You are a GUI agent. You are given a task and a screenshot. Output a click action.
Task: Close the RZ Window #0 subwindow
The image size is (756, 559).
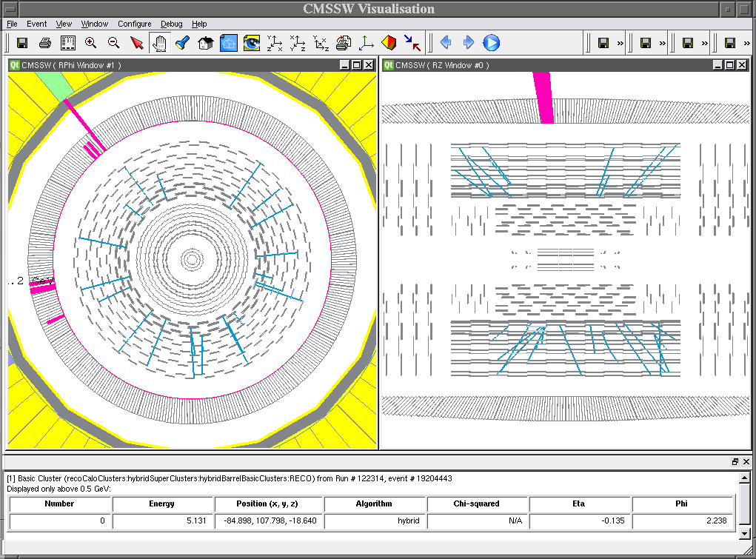click(x=742, y=65)
